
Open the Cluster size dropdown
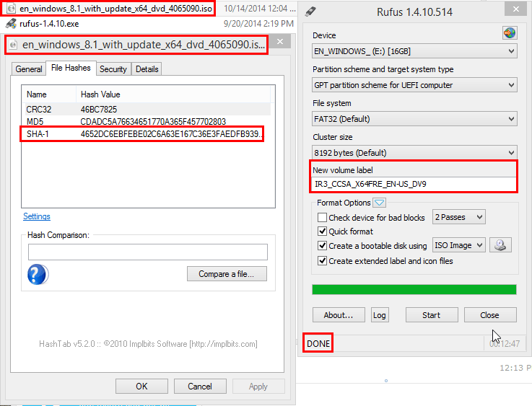coord(414,153)
